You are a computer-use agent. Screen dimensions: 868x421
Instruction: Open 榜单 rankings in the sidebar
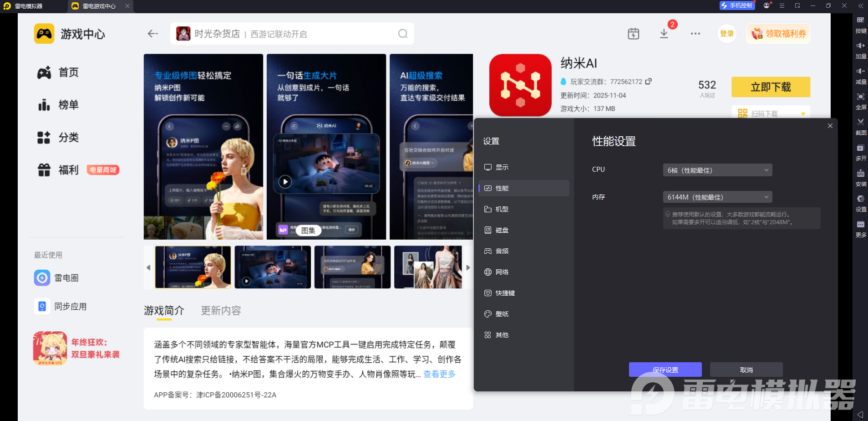[58, 105]
